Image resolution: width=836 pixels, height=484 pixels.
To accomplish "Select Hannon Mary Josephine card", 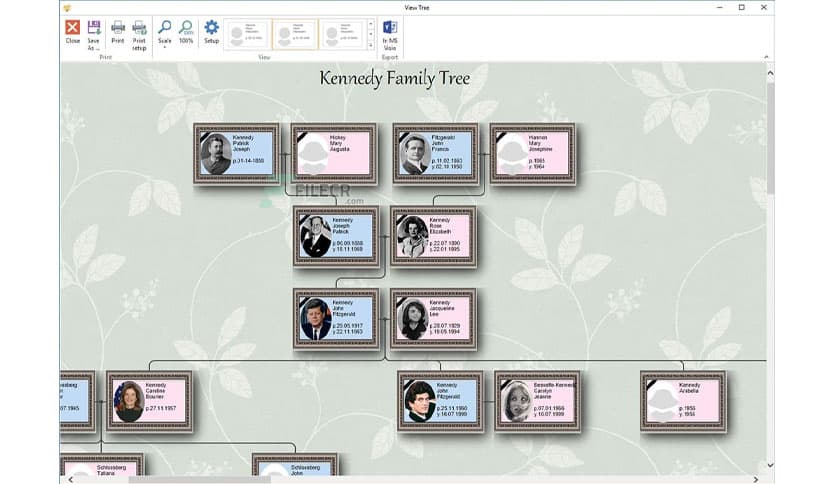I will click(x=533, y=154).
